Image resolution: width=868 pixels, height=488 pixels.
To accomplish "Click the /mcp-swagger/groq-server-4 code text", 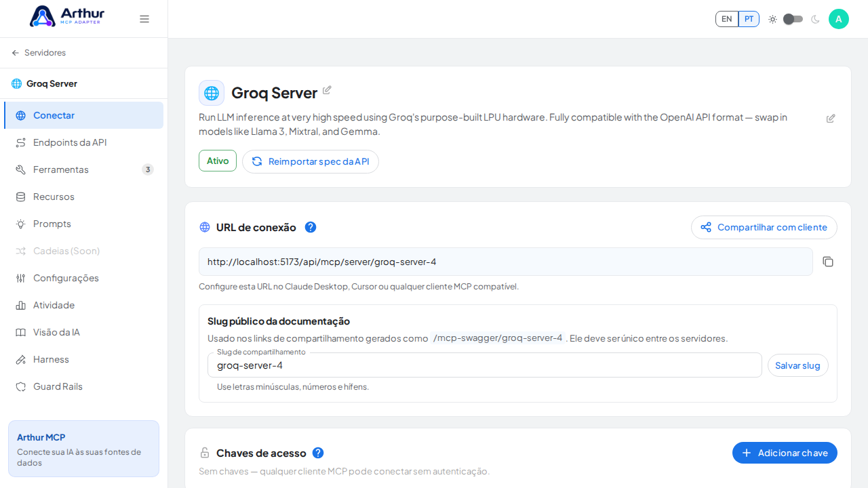I will 498,338.
